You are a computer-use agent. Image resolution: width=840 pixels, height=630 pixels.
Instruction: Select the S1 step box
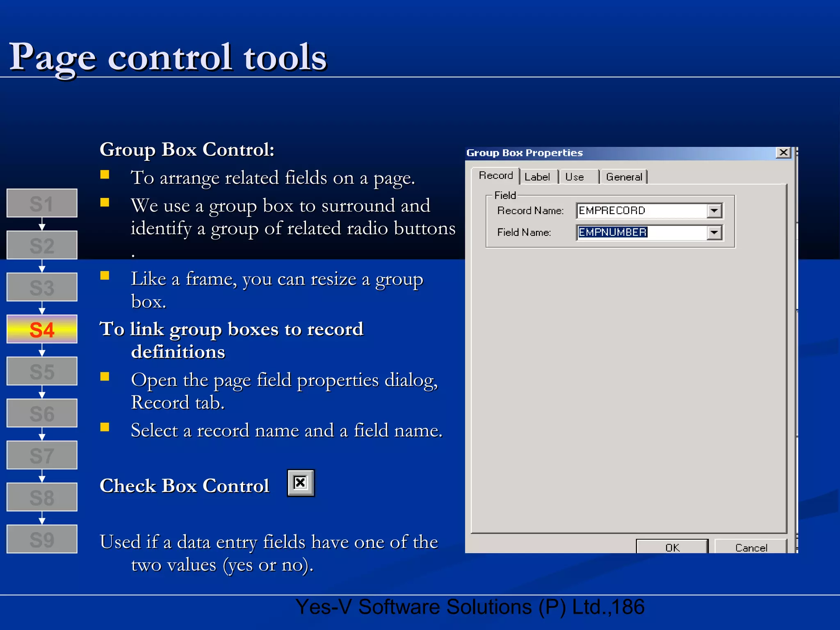coord(42,203)
